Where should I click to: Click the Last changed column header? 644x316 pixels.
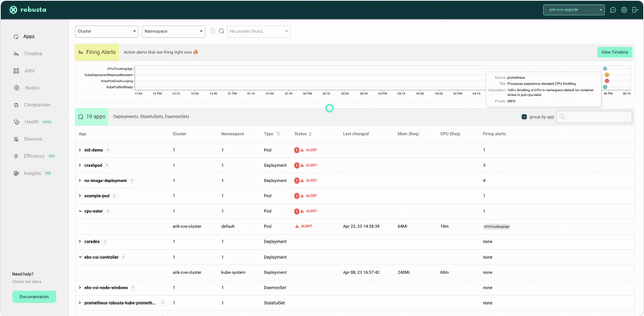(x=356, y=134)
